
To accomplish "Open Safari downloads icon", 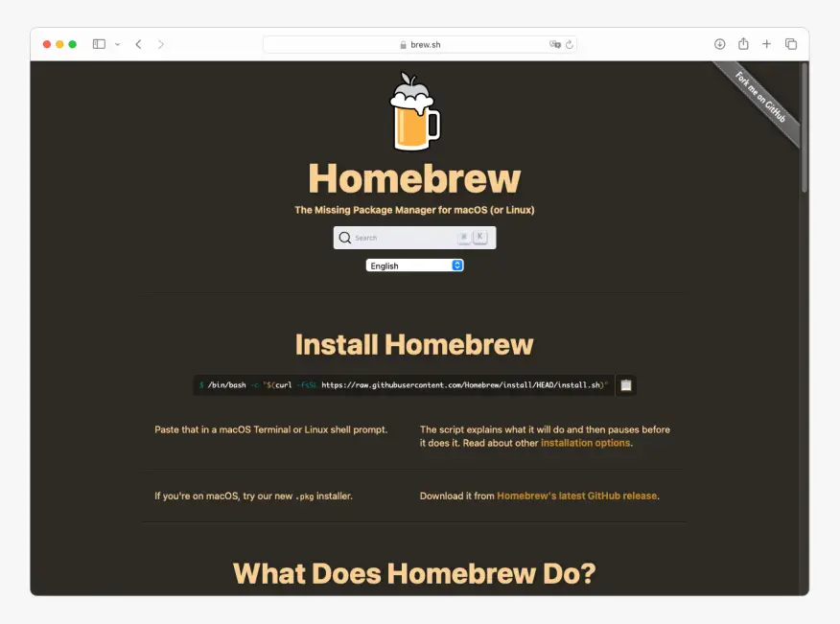I will pos(720,44).
